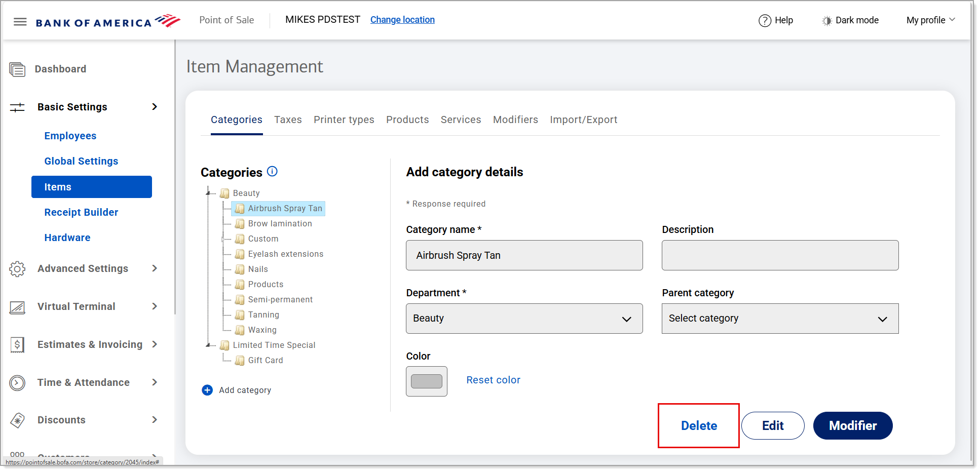Open the Hardware page

[x=67, y=238]
